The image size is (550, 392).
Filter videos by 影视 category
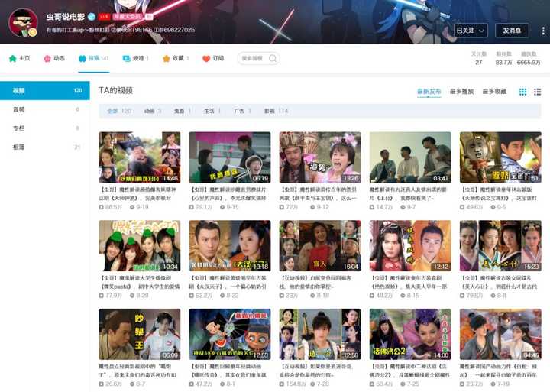pos(276,112)
